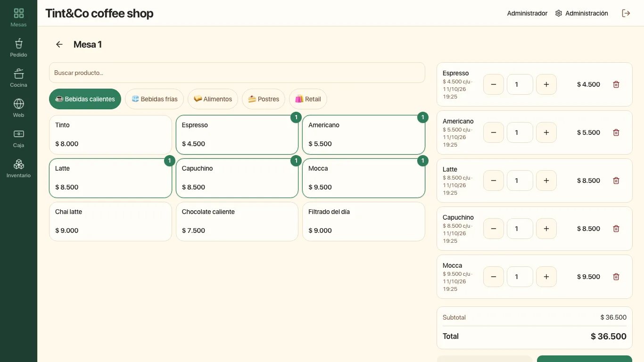Increase Americano quantity with plus
This screenshot has height=362, width=644.
(x=546, y=132)
